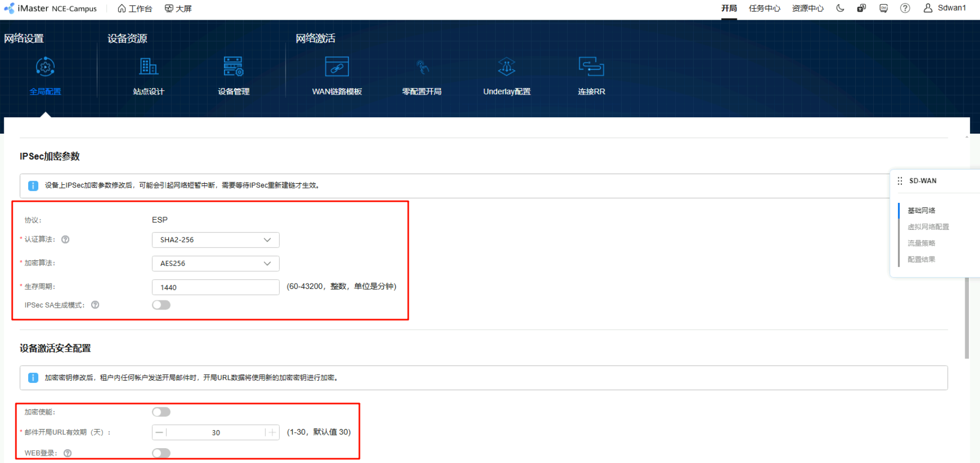The image size is (980, 463).
Task: Open the 连接RR icon
Action: [591, 67]
